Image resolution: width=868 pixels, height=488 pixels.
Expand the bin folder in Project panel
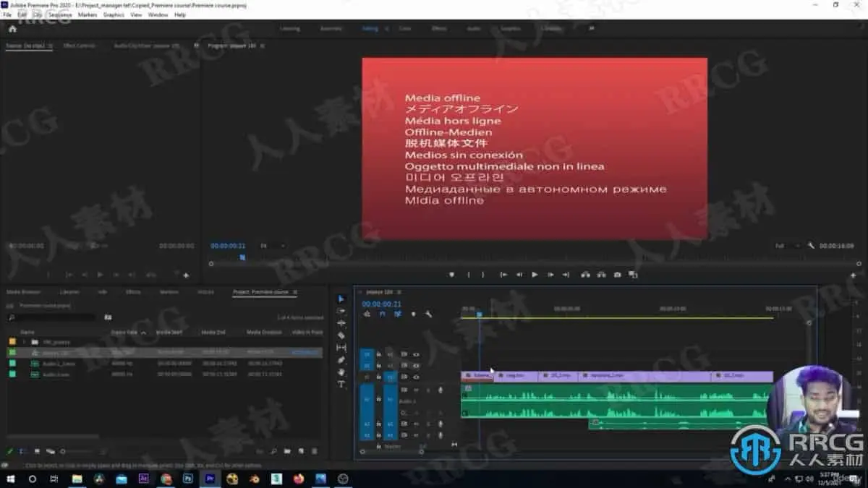[24, 341]
